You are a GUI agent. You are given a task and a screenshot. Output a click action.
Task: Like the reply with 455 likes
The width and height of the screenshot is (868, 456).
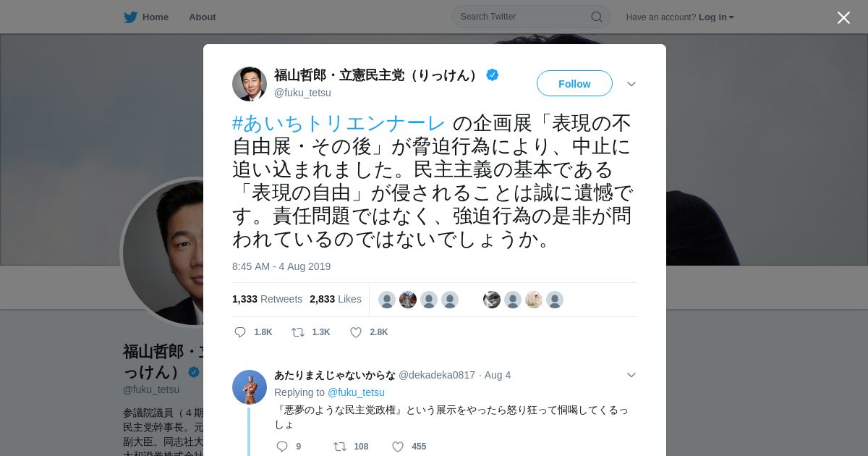[398, 447]
